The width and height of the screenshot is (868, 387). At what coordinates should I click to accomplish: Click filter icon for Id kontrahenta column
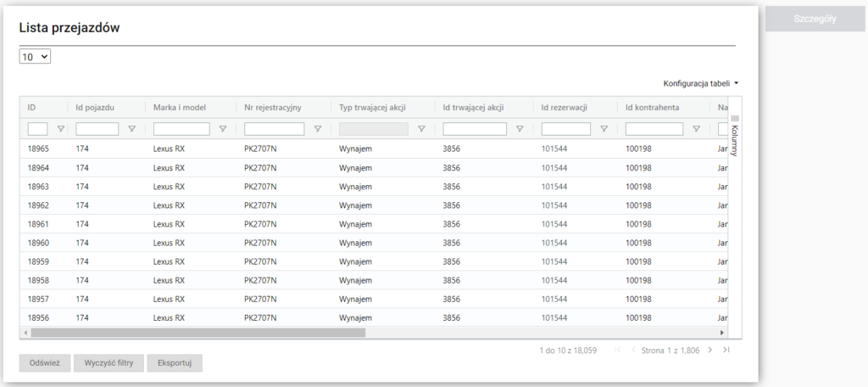coord(696,129)
